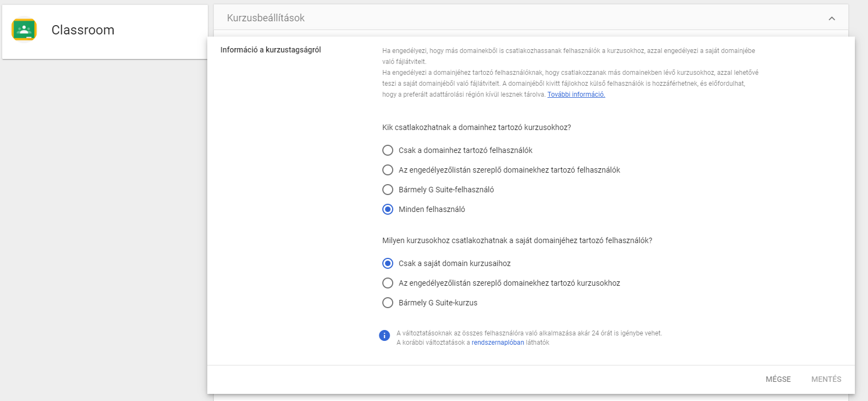This screenshot has height=401, width=868.
Task: Collapse the Kurzusbeállítások section chevron
Action: (832, 18)
